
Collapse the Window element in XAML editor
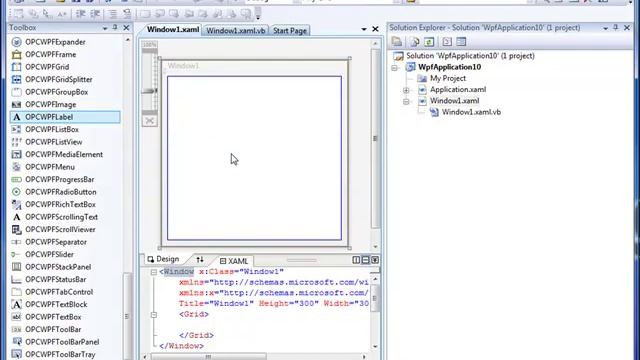[153, 272]
